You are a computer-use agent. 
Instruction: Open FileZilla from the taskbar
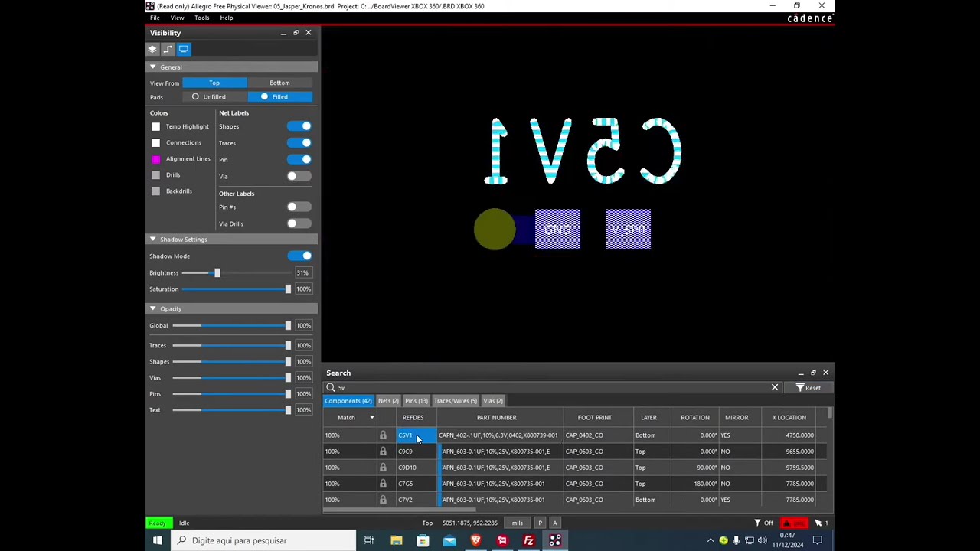click(528, 540)
